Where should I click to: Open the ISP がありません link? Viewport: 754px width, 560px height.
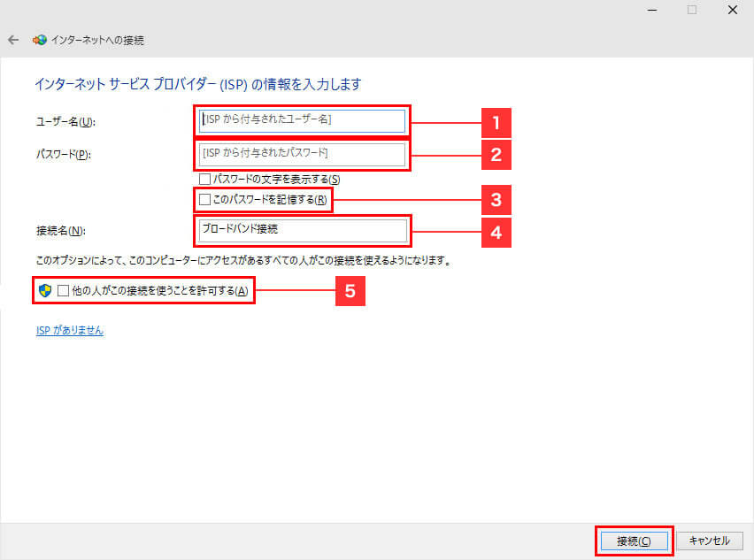[x=70, y=330]
